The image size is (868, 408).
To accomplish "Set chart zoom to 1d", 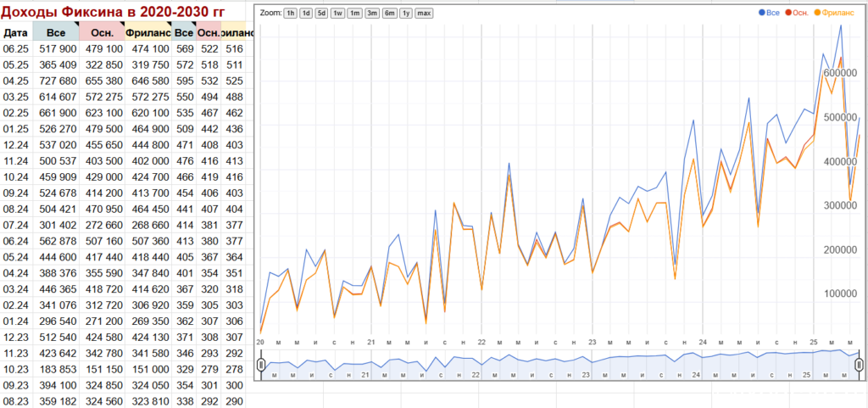I will 306,13.
